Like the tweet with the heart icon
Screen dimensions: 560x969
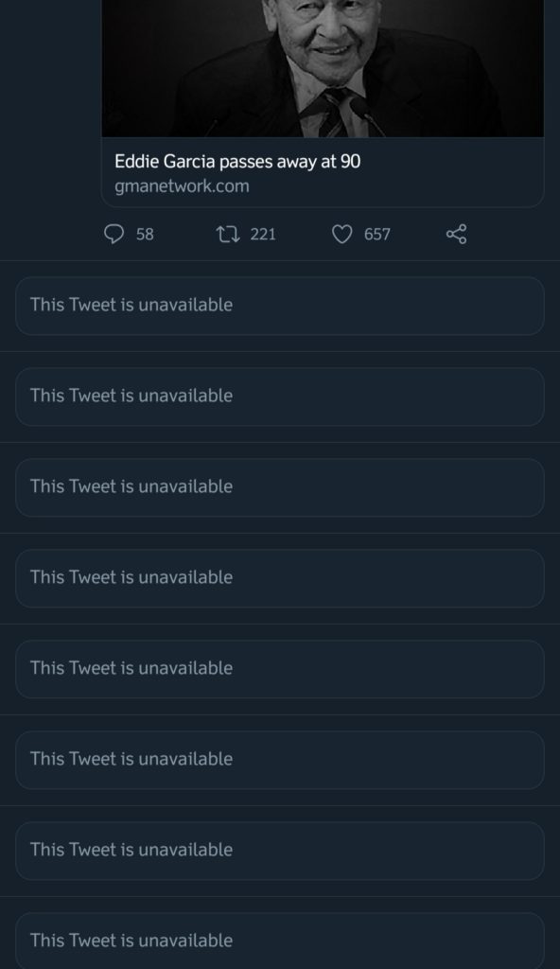point(341,235)
